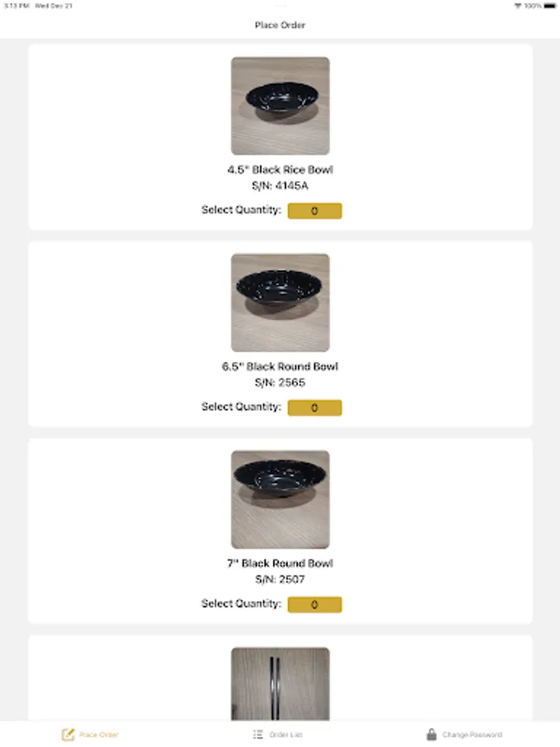Tap the status bar clock time

(17, 6)
